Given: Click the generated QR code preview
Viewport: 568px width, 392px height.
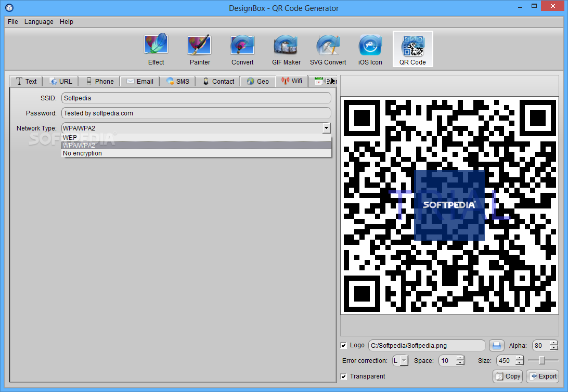Looking at the screenshot, I should click(x=449, y=205).
